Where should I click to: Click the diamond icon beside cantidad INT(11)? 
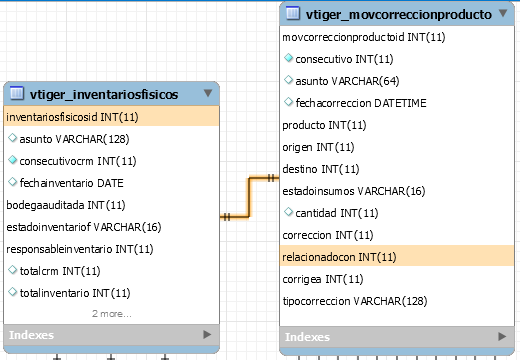pyautogui.click(x=288, y=212)
